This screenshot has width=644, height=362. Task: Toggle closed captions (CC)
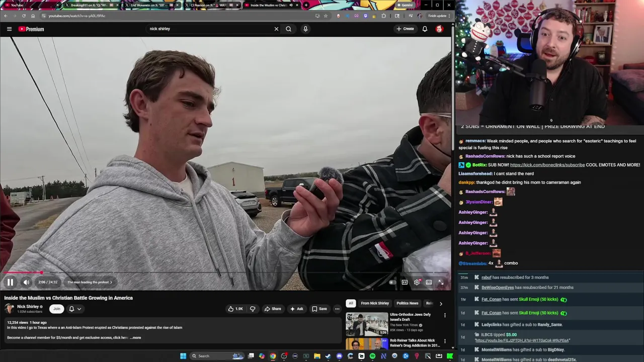click(405, 282)
